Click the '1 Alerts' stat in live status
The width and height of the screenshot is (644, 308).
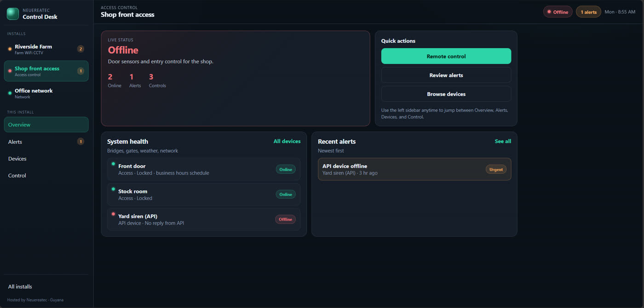135,80
